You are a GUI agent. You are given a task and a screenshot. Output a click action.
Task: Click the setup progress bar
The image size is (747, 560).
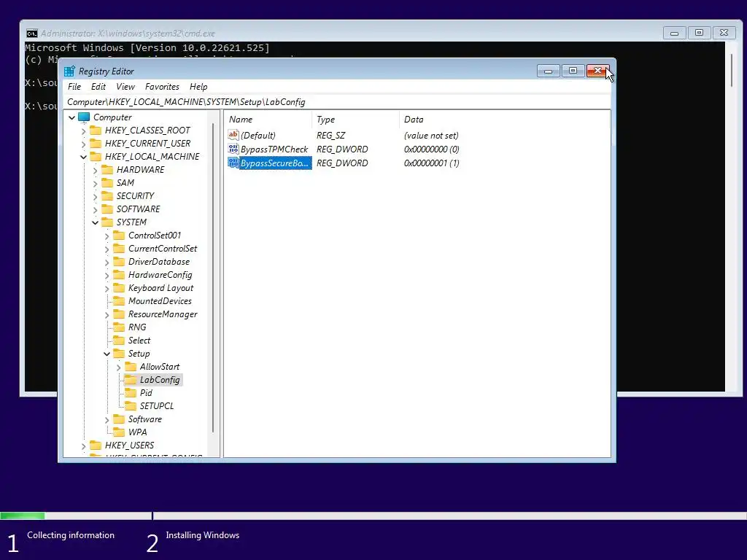pos(373,516)
